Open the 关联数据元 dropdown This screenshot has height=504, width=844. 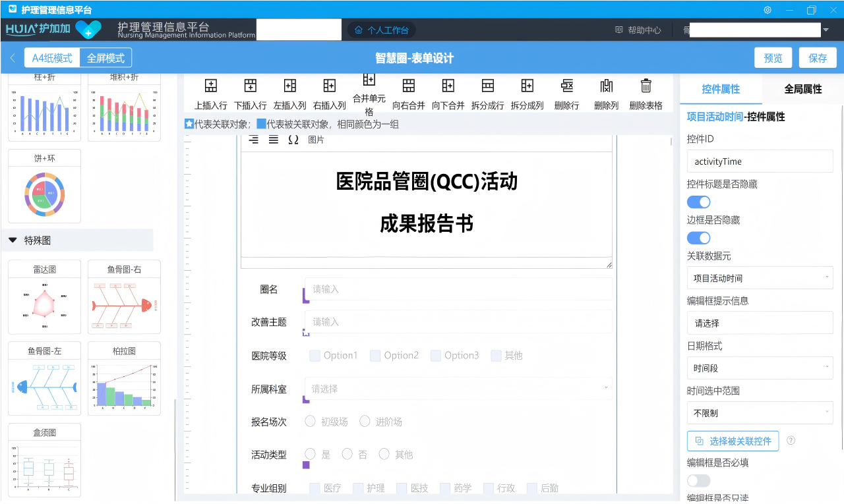pyautogui.click(x=760, y=278)
